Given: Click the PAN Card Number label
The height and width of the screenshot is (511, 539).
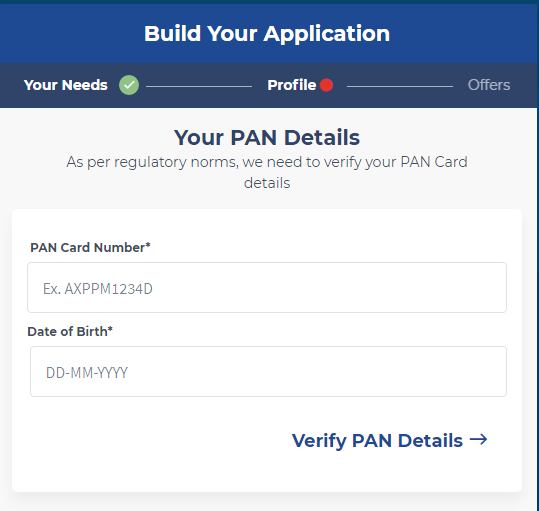Looking at the screenshot, I should tap(90, 247).
